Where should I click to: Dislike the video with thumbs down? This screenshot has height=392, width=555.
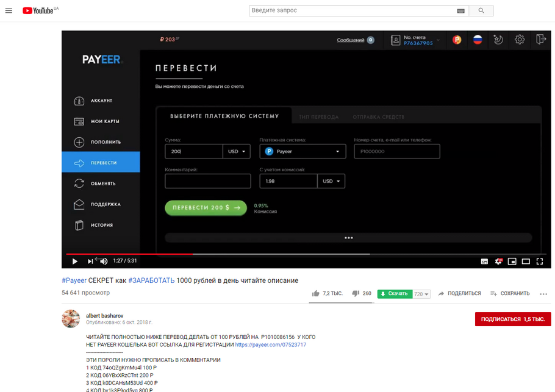click(x=362, y=293)
